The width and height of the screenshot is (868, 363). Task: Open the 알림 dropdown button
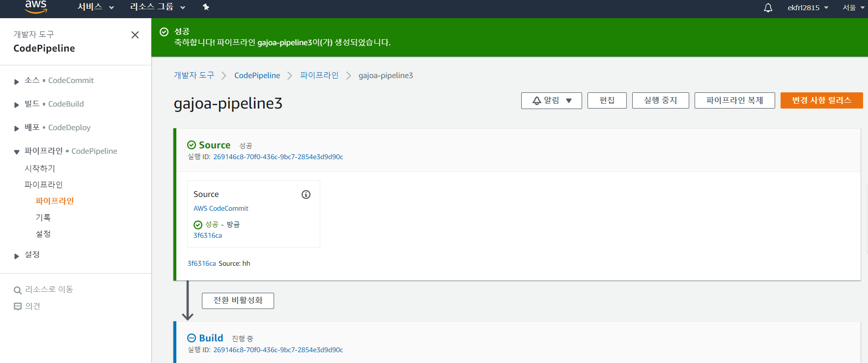(x=552, y=100)
